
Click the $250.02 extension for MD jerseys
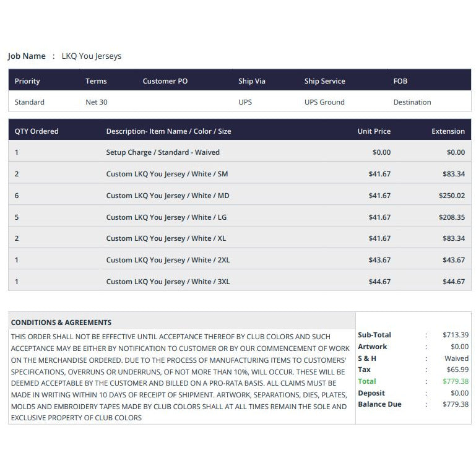coord(452,196)
